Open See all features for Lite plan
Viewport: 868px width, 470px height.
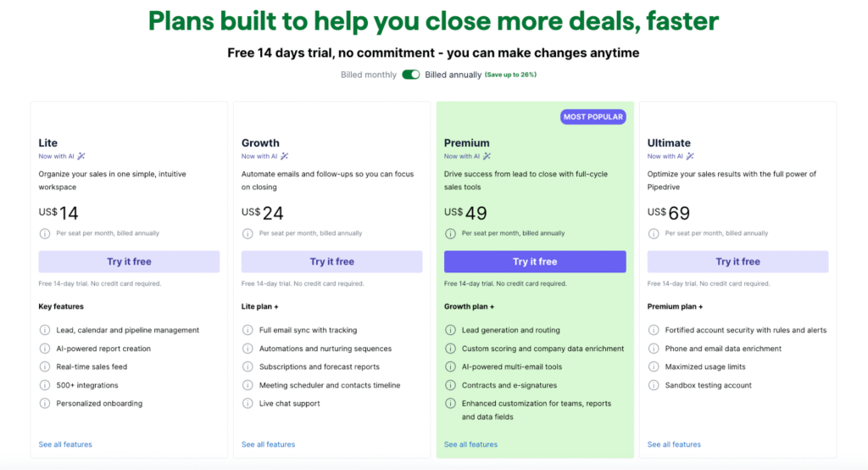(65, 445)
